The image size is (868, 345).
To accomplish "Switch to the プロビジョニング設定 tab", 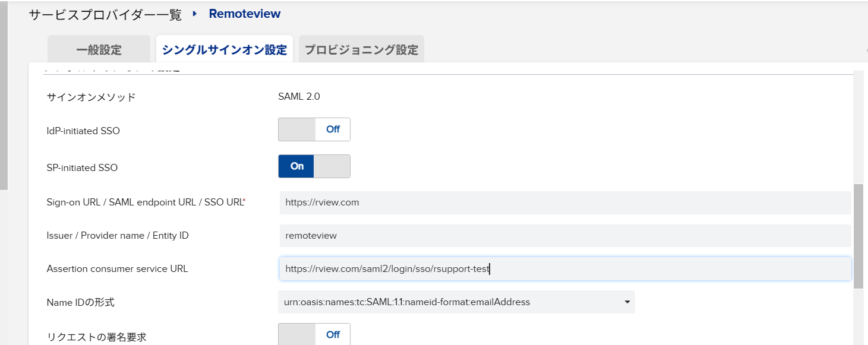I will pos(361,50).
